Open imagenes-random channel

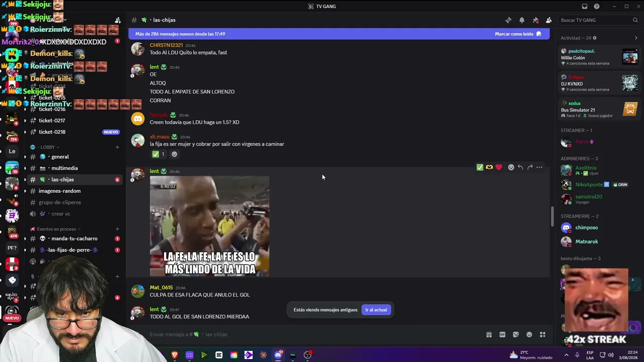pos(74,191)
